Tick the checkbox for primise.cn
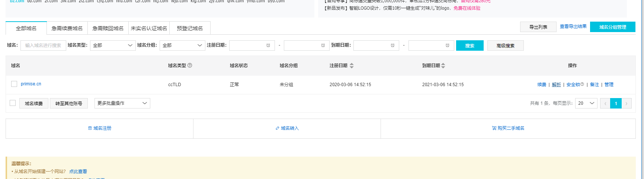This screenshot has height=179, width=644. [x=14, y=84]
